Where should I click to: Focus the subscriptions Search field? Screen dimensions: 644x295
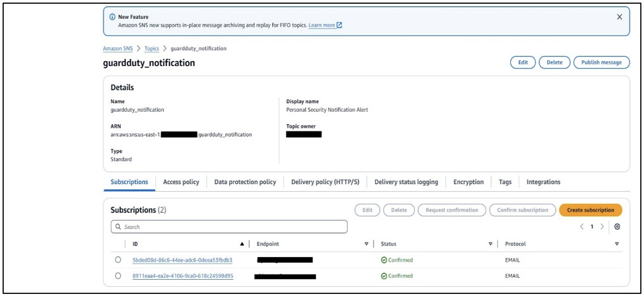pyautogui.click(x=229, y=227)
